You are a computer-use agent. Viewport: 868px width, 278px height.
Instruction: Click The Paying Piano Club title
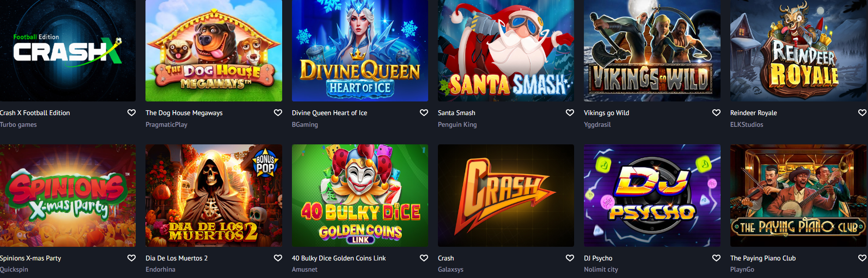click(x=763, y=258)
